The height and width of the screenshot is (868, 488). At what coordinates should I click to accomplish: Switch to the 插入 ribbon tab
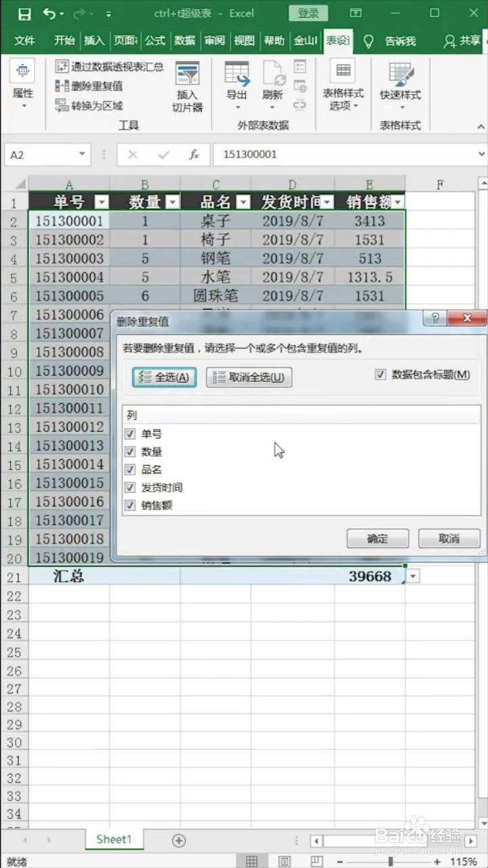click(94, 41)
